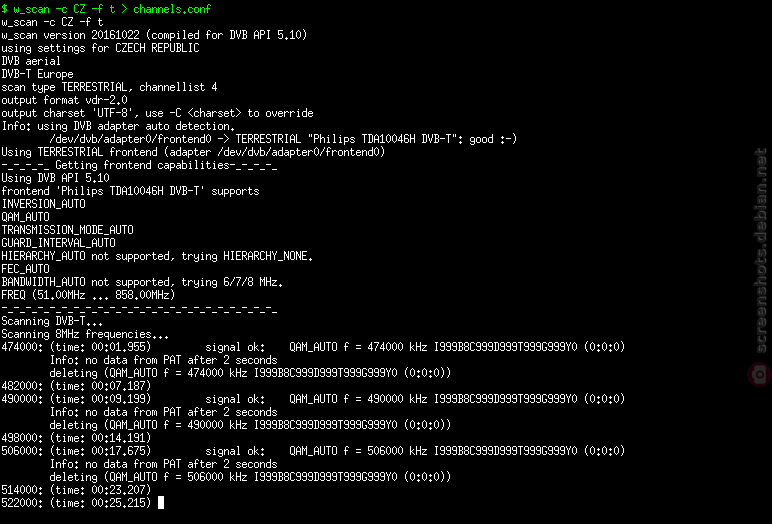The image size is (772, 524).
Task: Click the green w_scan command prompt line
Action: tap(106, 9)
